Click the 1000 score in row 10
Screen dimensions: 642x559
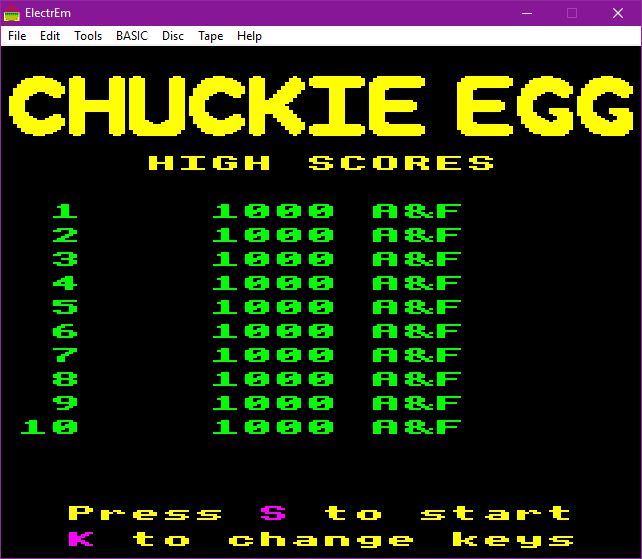[x=273, y=427]
